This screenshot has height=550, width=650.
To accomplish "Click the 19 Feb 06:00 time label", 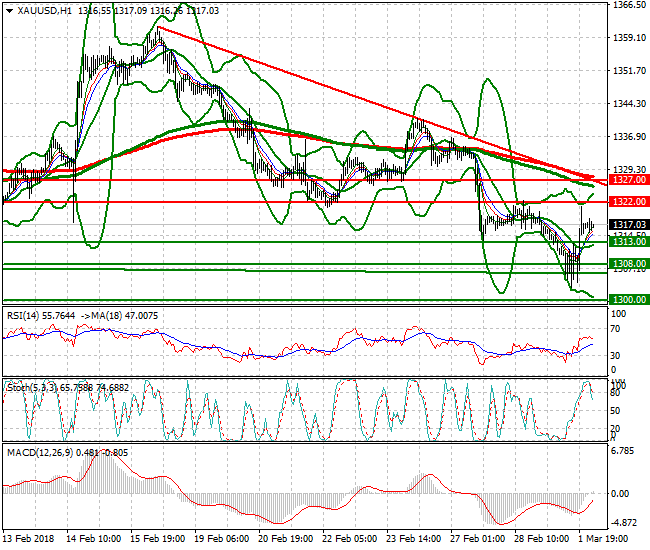I will 222,539.
